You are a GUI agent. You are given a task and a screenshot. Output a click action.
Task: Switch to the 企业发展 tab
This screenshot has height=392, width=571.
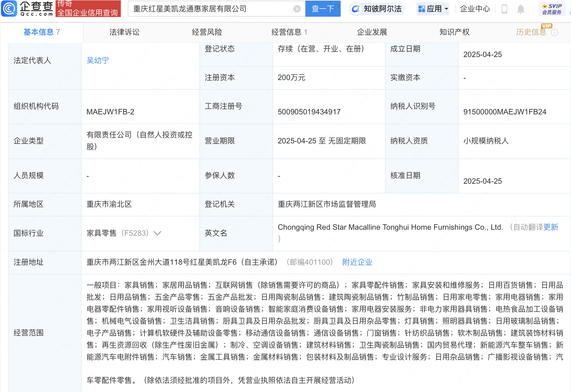pyautogui.click(x=372, y=32)
